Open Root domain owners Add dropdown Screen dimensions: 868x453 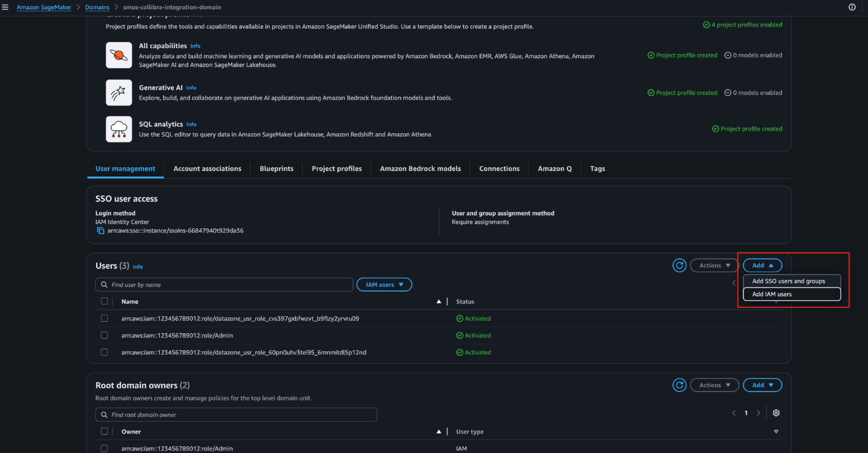tap(762, 385)
